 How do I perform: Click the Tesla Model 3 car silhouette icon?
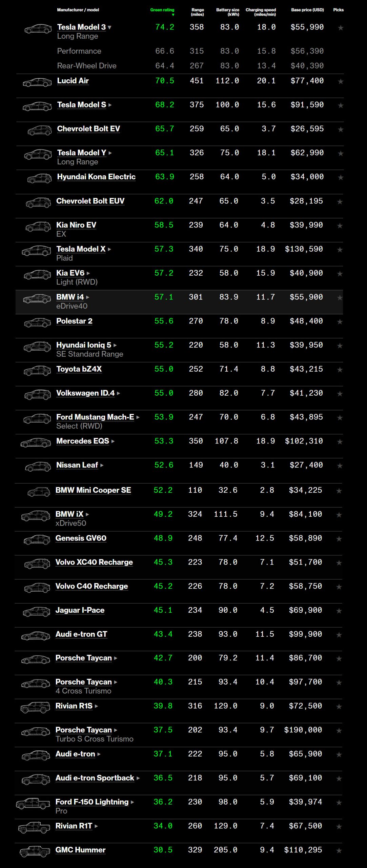[38, 29]
